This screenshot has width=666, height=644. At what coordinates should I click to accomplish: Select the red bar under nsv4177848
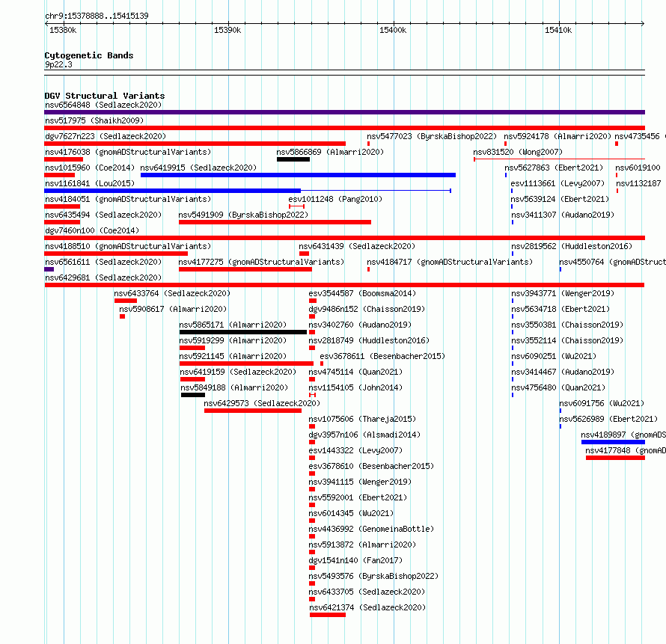[x=615, y=458]
